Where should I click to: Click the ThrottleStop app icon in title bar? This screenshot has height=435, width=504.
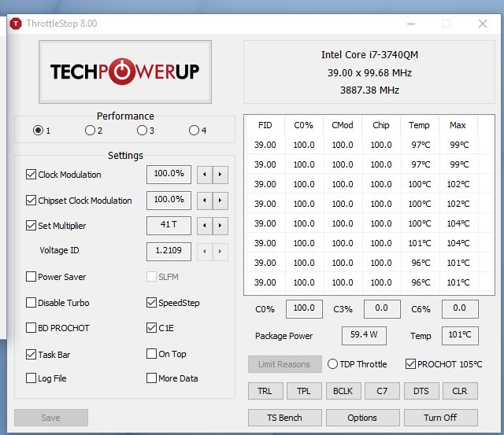pyautogui.click(x=16, y=24)
